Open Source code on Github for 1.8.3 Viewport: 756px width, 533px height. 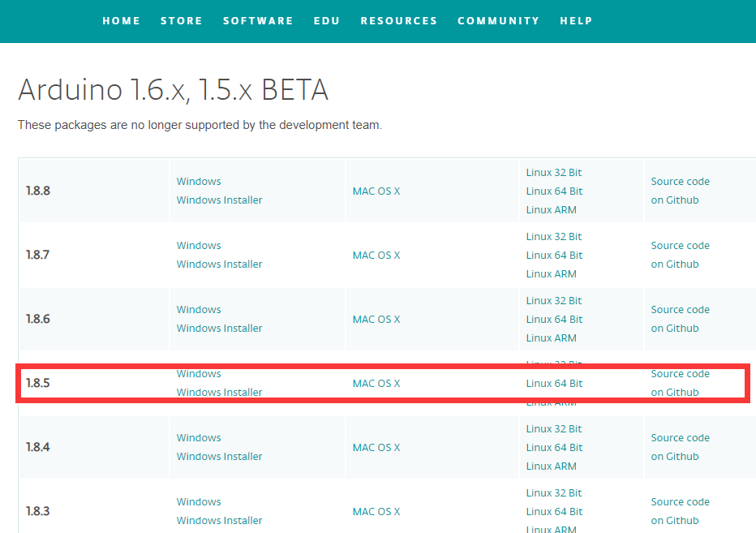pyautogui.click(x=680, y=511)
